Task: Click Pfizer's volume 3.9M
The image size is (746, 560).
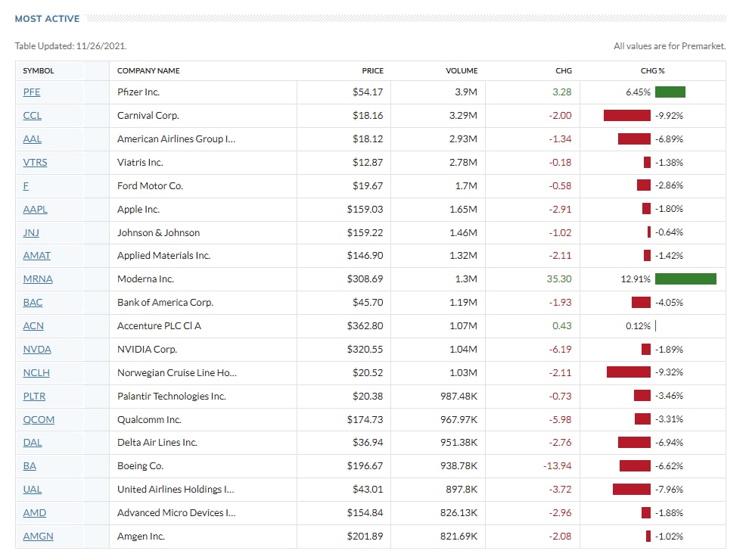Action: (x=466, y=92)
